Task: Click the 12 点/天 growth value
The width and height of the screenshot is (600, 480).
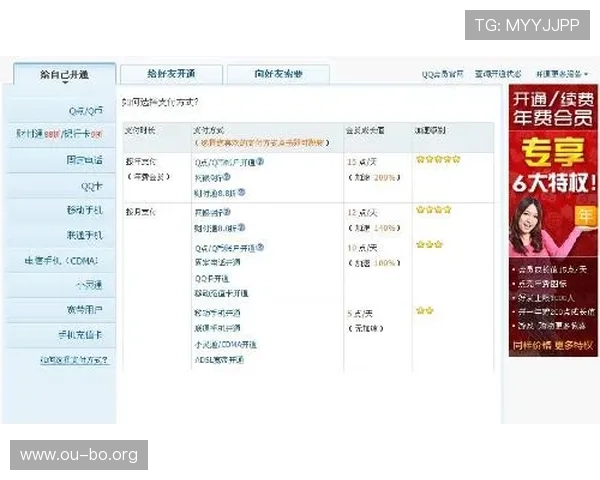Action: pyautogui.click(x=362, y=213)
